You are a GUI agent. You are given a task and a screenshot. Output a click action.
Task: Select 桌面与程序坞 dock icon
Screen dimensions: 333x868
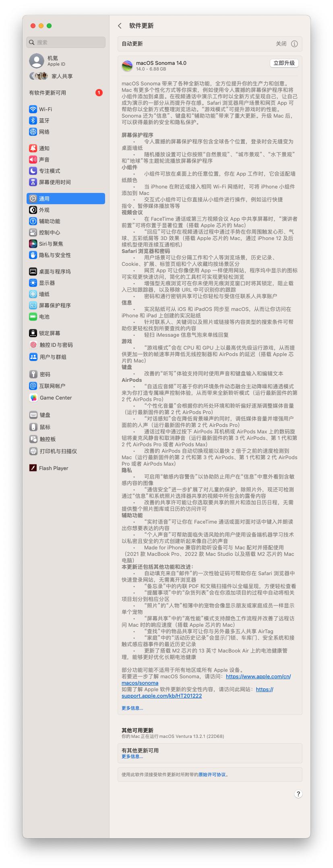[x=33, y=271]
